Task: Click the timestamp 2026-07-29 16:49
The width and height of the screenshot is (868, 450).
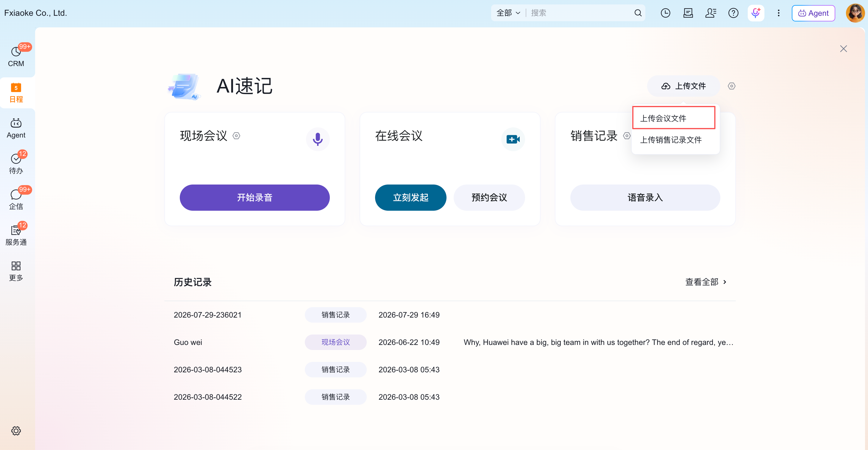Action: (409, 315)
